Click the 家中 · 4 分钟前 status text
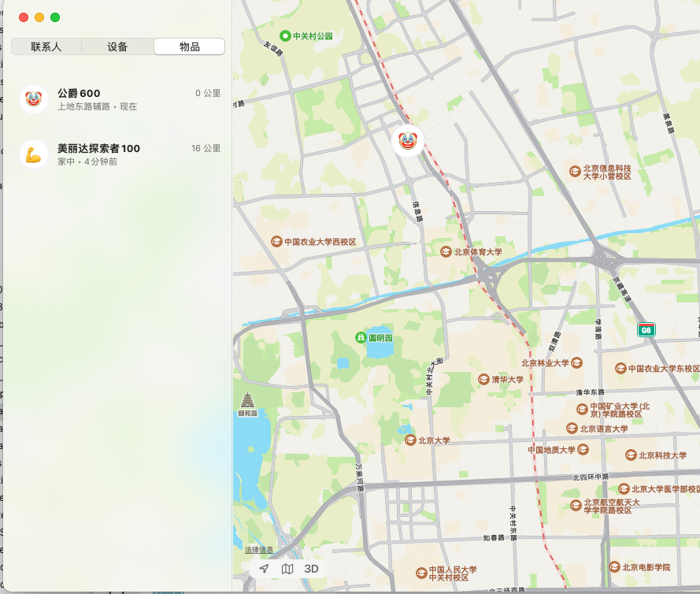Screen dimensions: 700x594 (87, 161)
